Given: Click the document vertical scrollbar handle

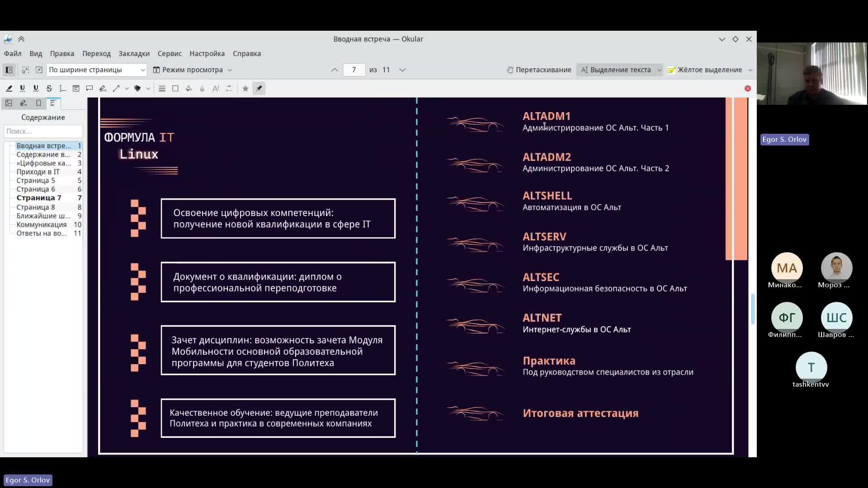Looking at the screenshot, I should tap(753, 309).
